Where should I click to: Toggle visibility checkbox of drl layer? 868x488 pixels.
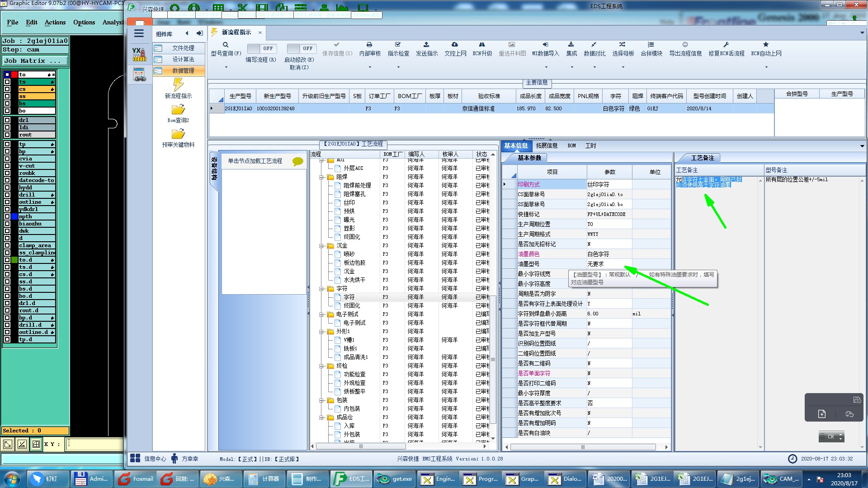(x=7, y=120)
